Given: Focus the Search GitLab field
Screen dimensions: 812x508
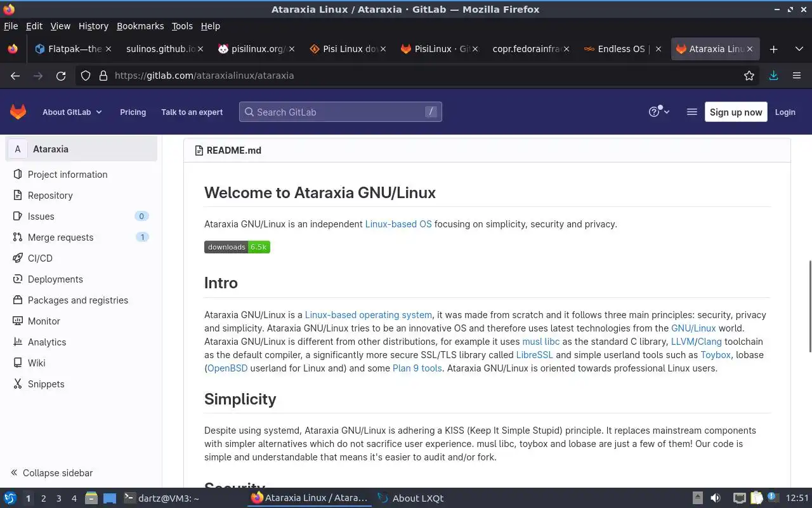Looking at the screenshot, I should [340, 112].
